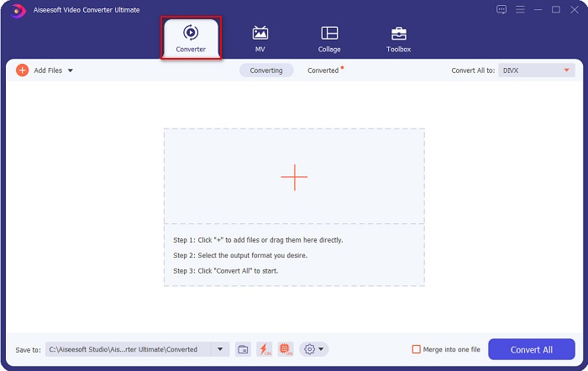Viewport: 588px width, 371px height.
Task: Click the Convert All button
Action: coord(532,349)
